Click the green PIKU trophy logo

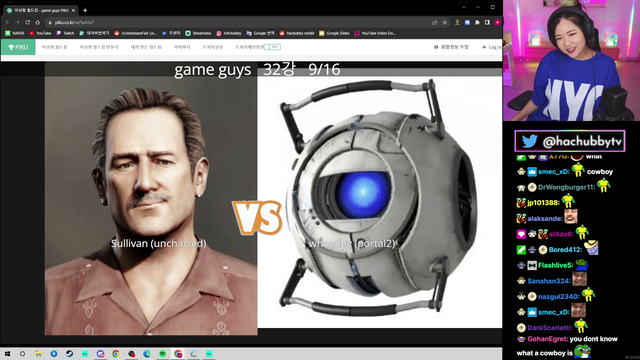point(18,47)
